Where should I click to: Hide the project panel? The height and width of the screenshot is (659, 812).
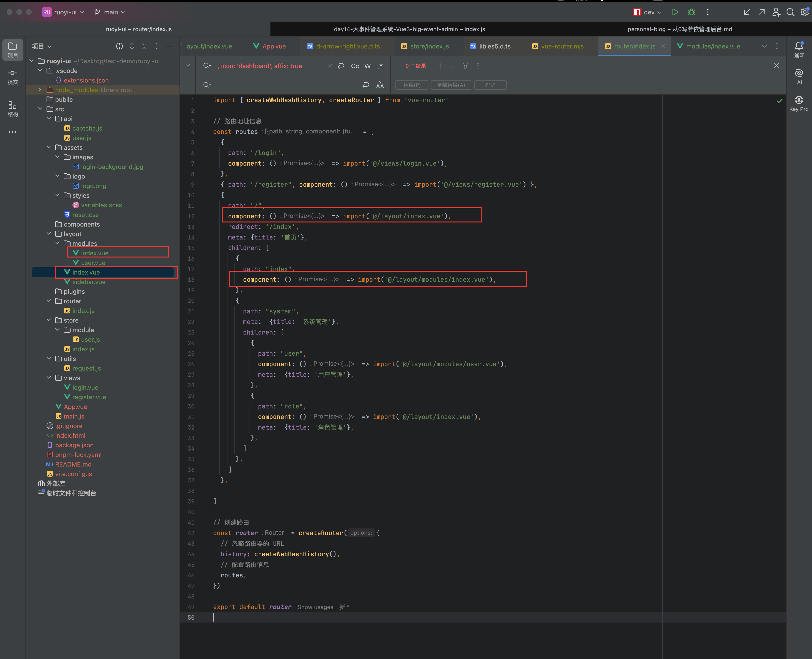click(x=170, y=46)
